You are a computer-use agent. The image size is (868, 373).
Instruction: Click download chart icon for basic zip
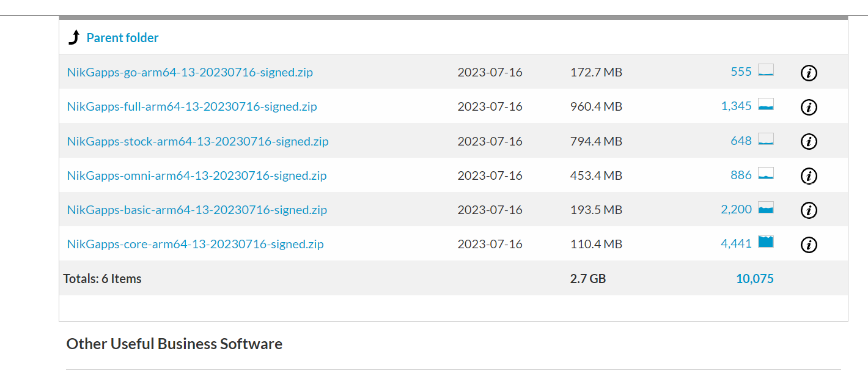coord(766,208)
